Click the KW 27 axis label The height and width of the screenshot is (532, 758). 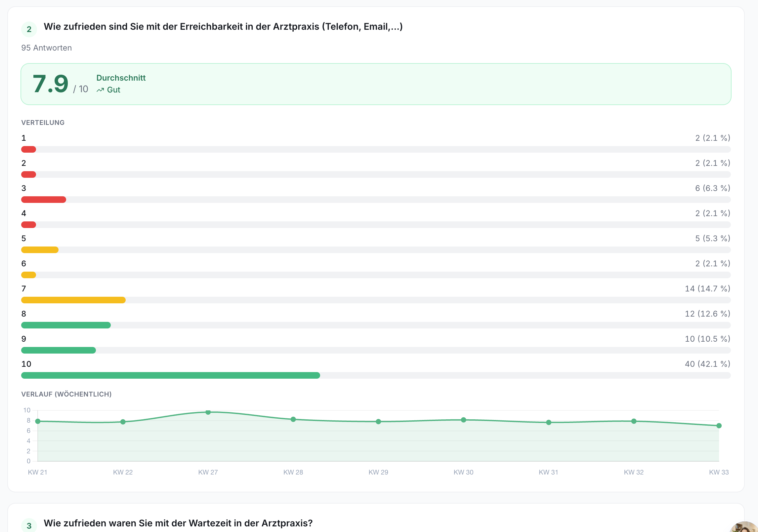[208, 472]
